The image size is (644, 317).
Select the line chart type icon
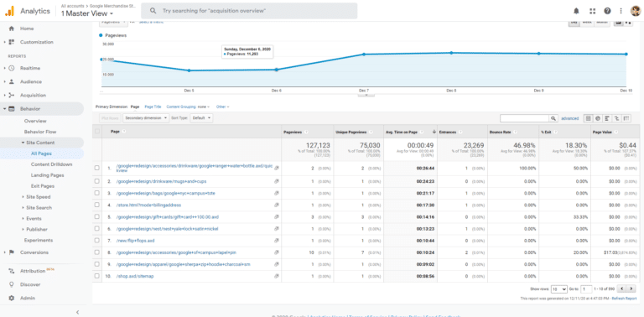coord(618,23)
